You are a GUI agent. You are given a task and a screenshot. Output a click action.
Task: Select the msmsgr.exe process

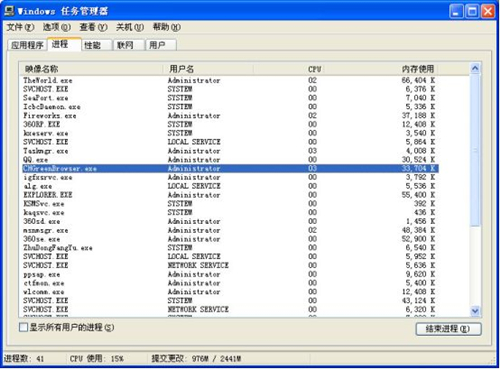point(229,230)
